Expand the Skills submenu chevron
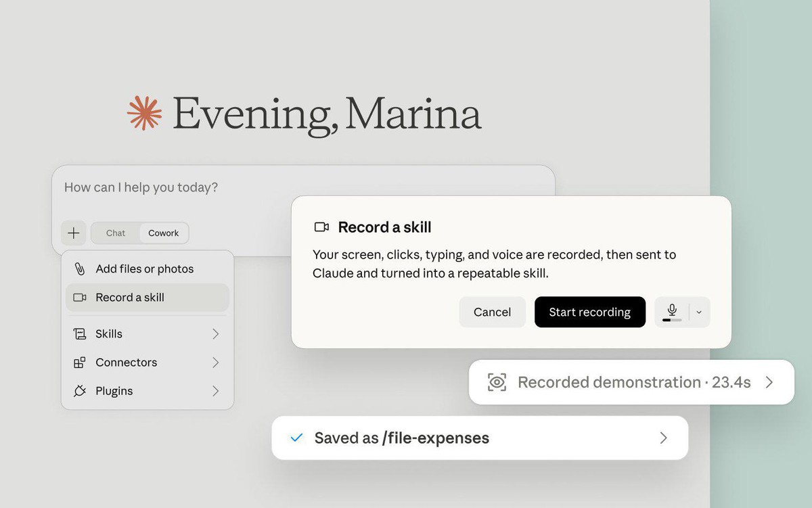Screen dimensions: 812x508 coord(215,334)
